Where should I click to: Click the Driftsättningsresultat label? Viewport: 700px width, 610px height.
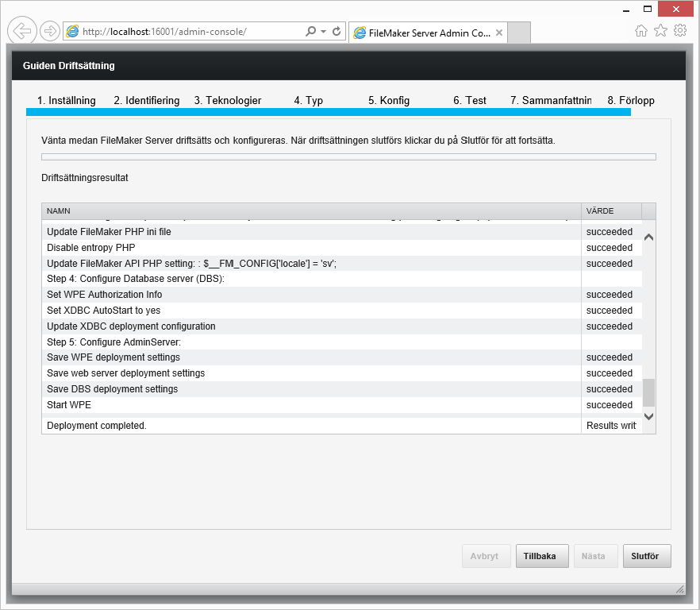(x=85, y=178)
